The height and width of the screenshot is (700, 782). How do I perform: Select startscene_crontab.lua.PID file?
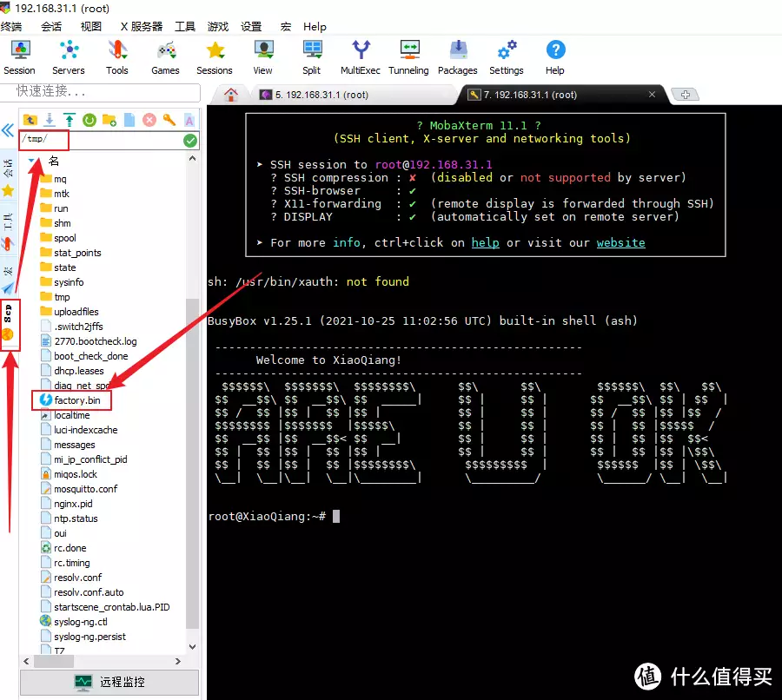[x=105, y=607]
